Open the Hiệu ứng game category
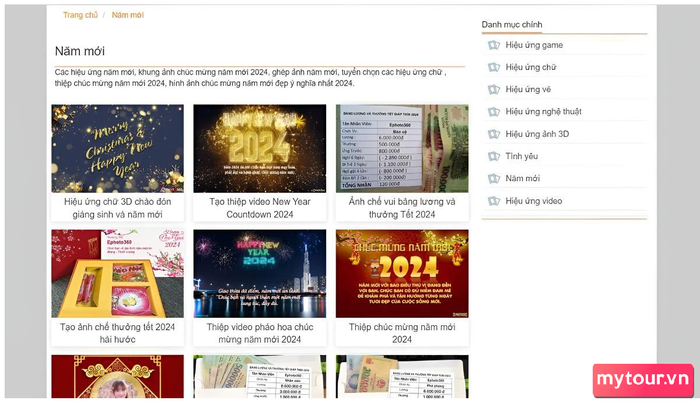The height and width of the screenshot is (405, 700). (534, 45)
